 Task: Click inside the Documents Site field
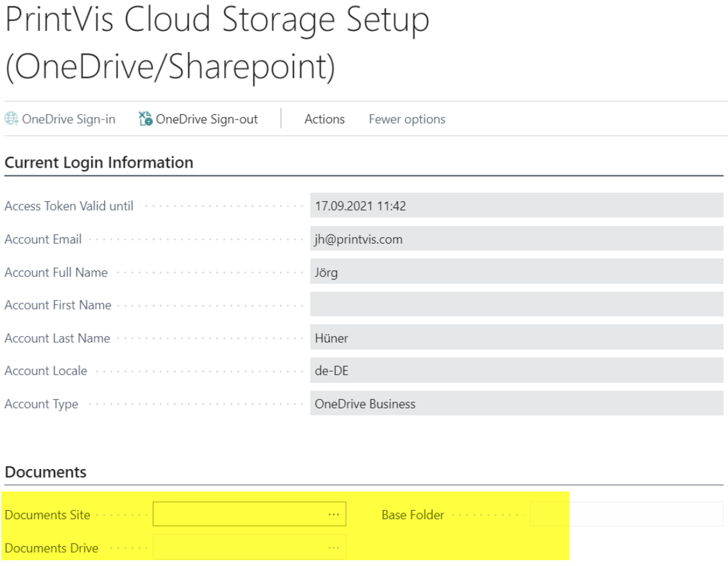[238, 515]
